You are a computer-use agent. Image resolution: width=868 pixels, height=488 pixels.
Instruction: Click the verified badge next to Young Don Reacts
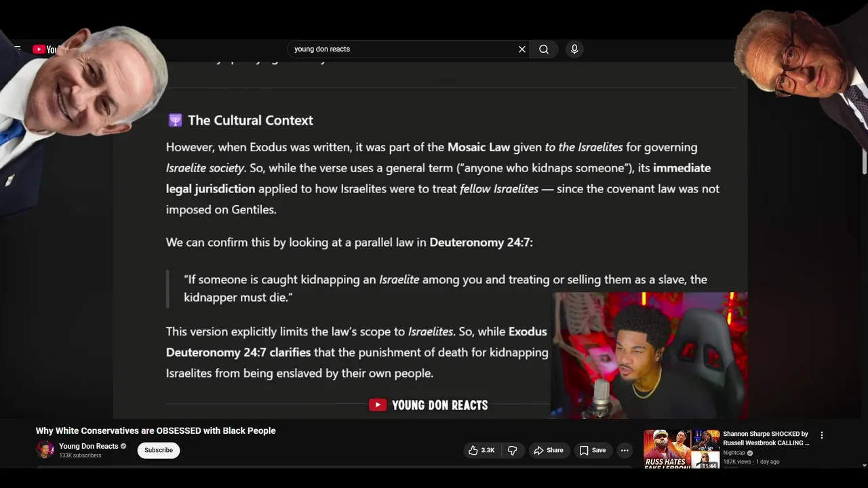(123, 446)
